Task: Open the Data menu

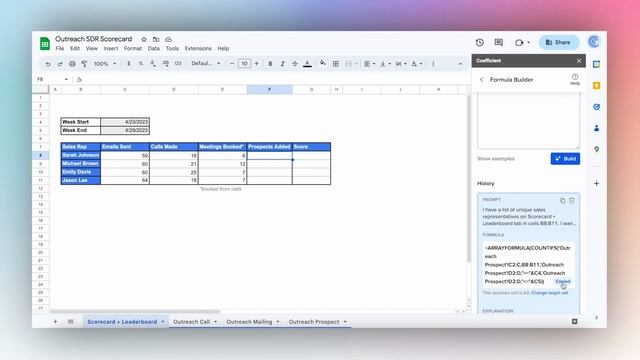Action: tap(153, 48)
